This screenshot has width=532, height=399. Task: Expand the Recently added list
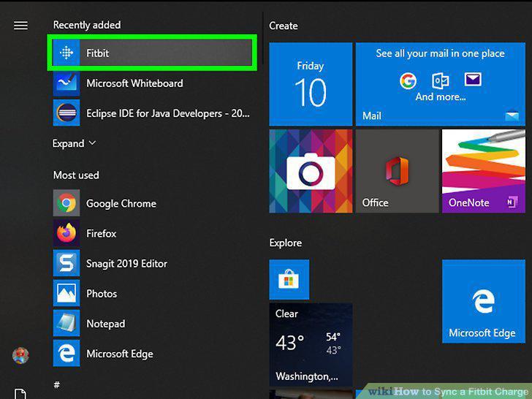coord(74,143)
